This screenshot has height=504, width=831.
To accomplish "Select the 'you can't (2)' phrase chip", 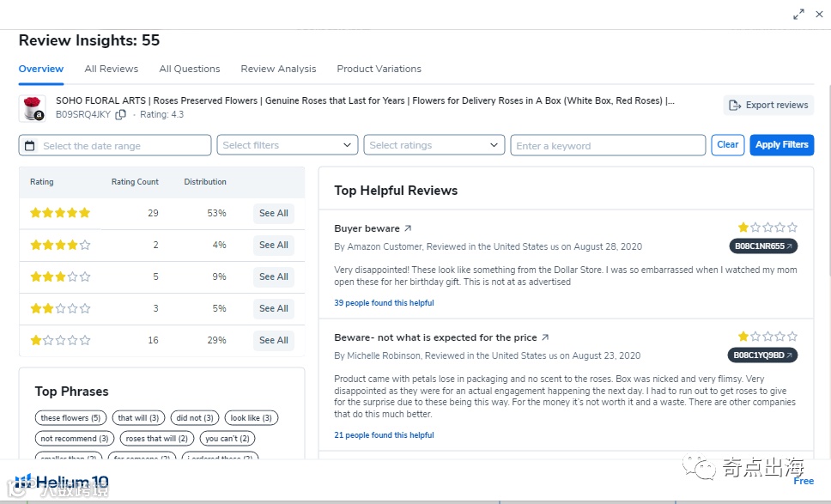I will [x=227, y=438].
